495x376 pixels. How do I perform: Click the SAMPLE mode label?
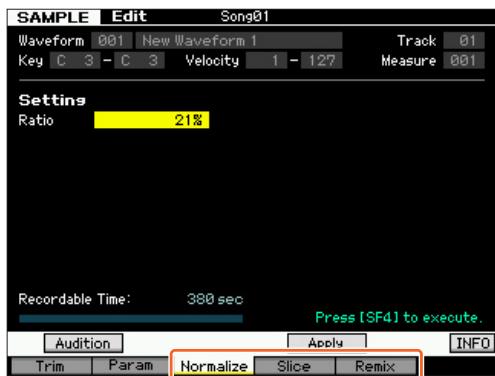pos(53,17)
